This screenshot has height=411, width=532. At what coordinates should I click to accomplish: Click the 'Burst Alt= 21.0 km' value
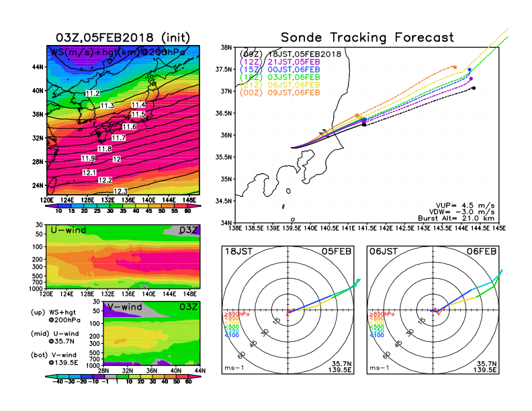pos(456,218)
